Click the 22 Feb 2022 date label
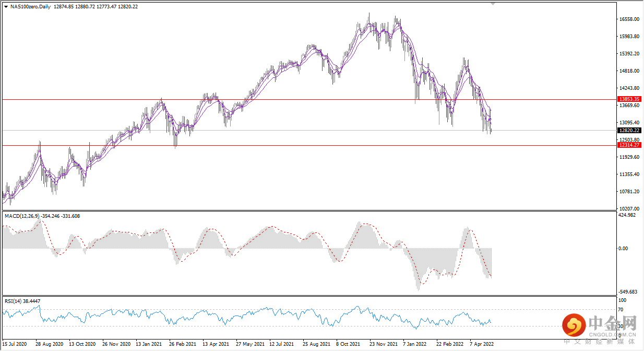 coord(450,345)
